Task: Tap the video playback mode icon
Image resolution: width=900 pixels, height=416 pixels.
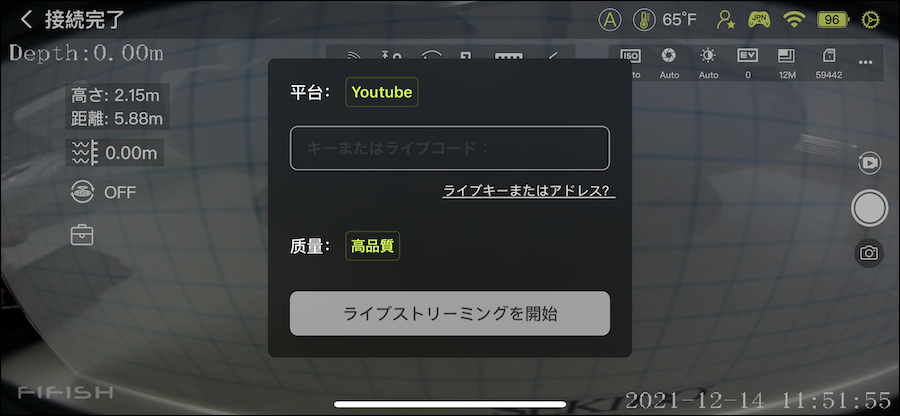Action: [869, 162]
